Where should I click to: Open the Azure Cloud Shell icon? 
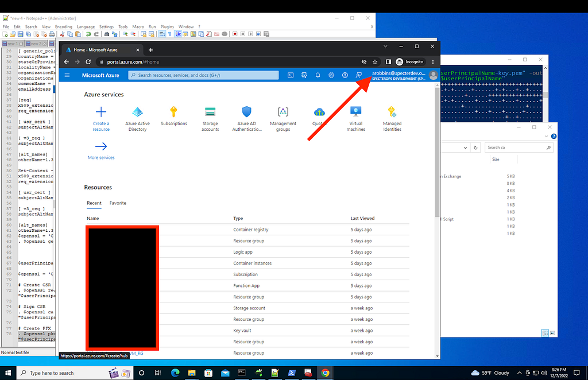pyautogui.click(x=291, y=75)
